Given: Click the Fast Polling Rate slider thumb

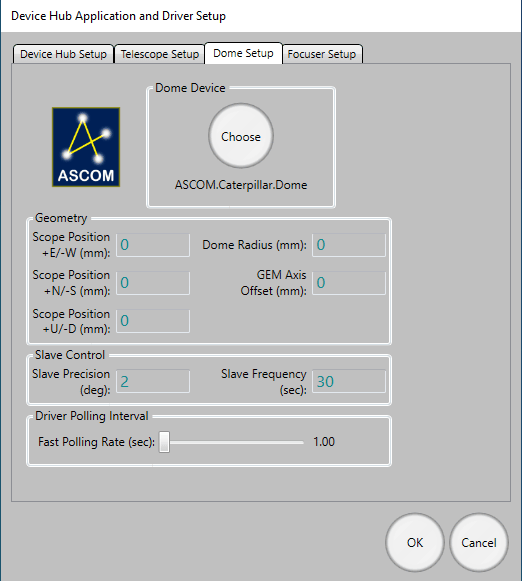Looking at the screenshot, I should coord(164,442).
